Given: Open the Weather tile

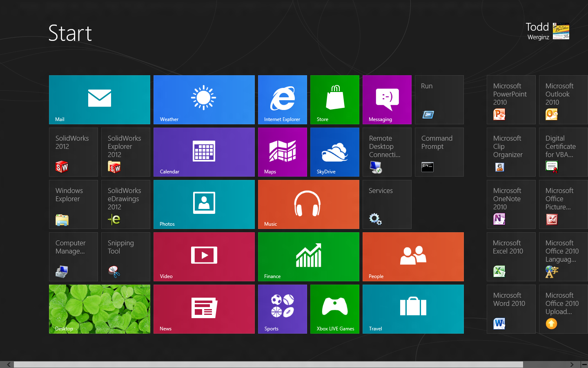Looking at the screenshot, I should pyautogui.click(x=204, y=100).
